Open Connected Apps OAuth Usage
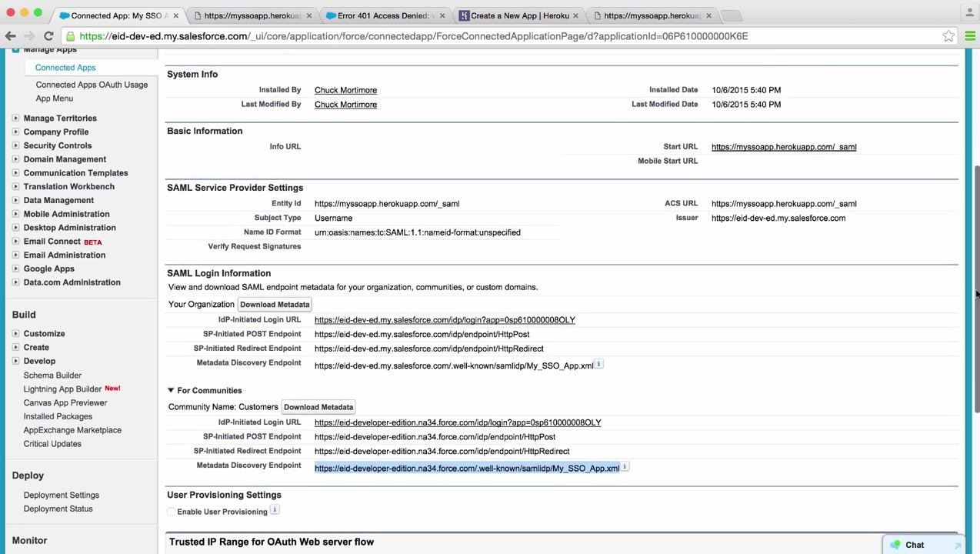980x554 pixels. pyautogui.click(x=92, y=85)
